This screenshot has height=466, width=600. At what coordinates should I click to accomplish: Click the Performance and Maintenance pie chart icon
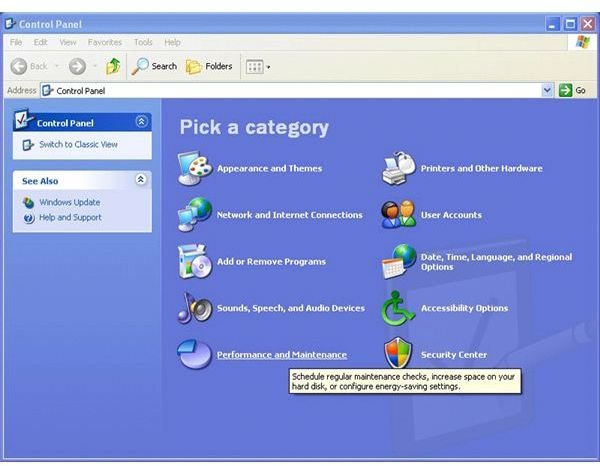[194, 354]
